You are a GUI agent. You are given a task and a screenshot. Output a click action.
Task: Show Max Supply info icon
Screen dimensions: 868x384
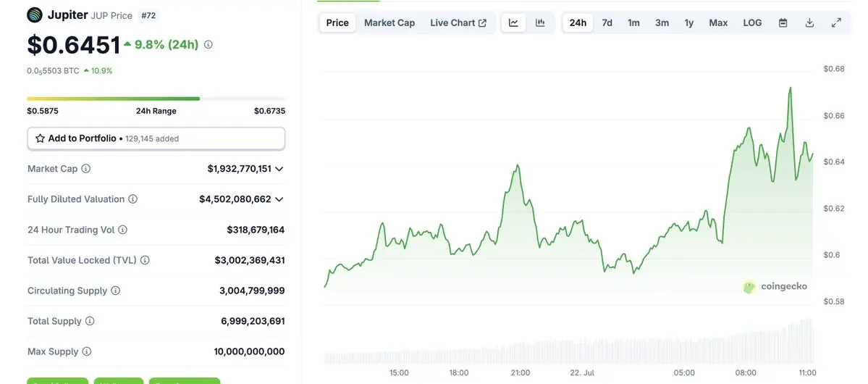pyautogui.click(x=87, y=351)
